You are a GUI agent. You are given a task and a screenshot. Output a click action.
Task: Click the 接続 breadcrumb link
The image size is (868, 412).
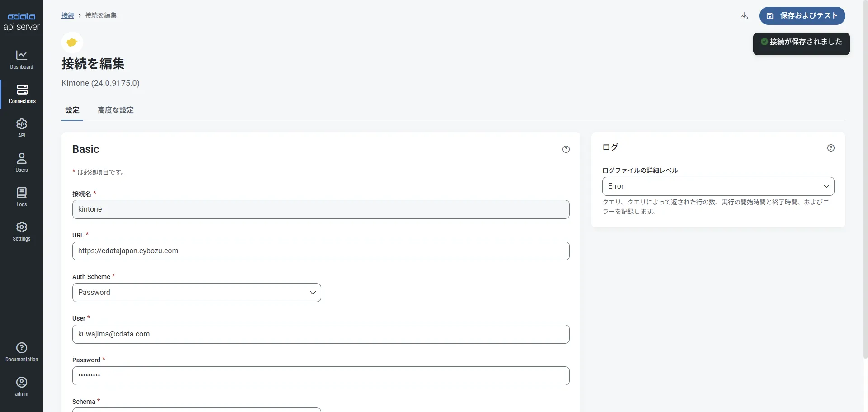[x=68, y=15]
